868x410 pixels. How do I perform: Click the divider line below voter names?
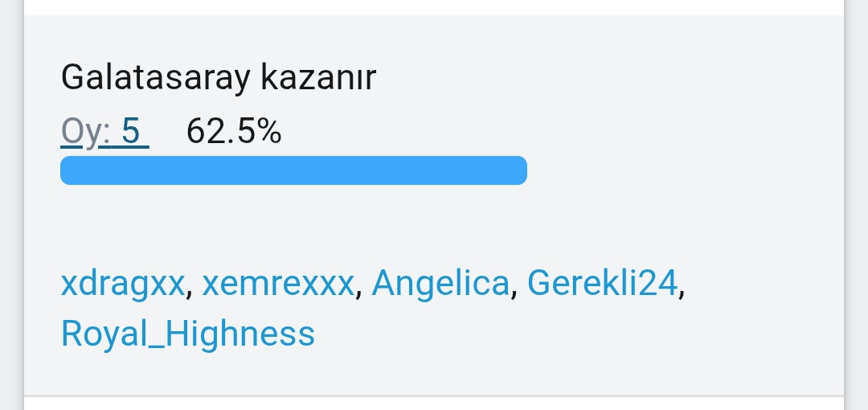click(x=434, y=396)
